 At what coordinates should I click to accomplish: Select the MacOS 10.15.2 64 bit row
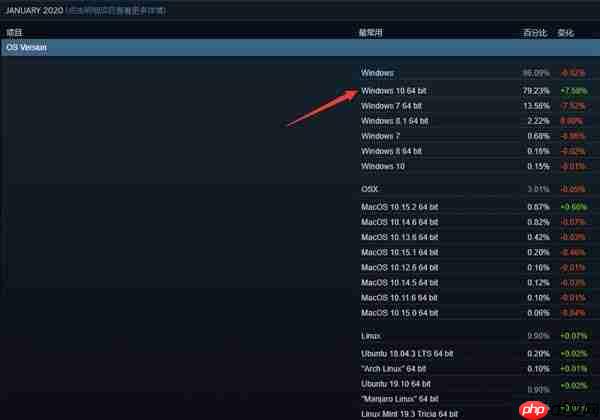coord(474,207)
